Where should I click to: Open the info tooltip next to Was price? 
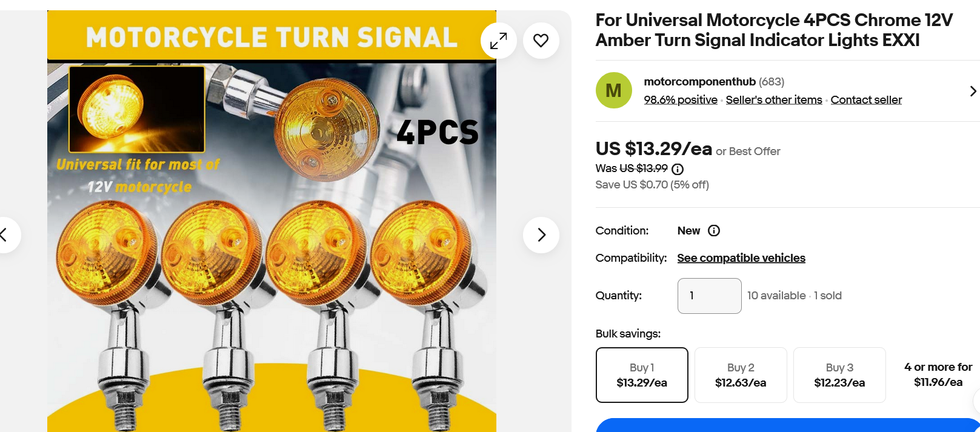[x=677, y=169]
